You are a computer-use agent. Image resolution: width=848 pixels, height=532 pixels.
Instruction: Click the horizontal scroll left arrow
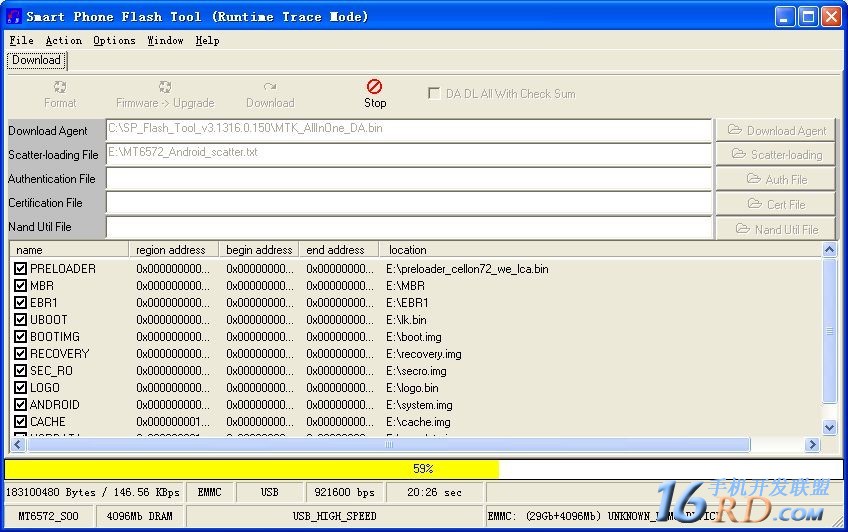[18, 444]
